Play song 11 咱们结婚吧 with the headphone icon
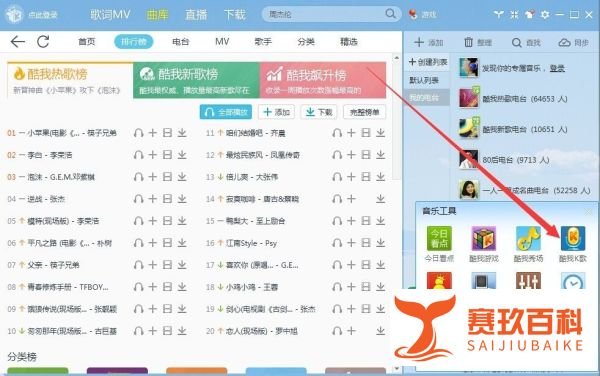Image resolution: width=600 pixels, height=376 pixels. (x=337, y=133)
